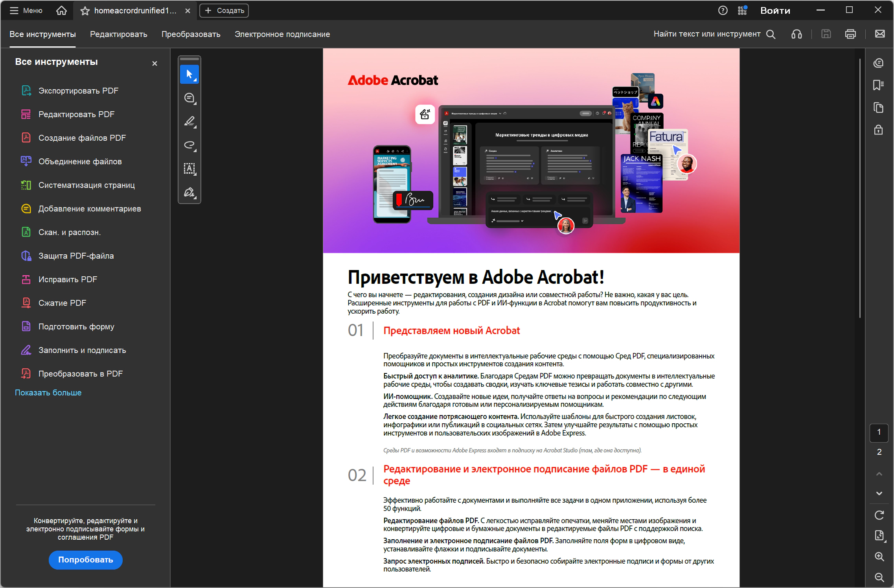
Task: Open the bookmarks panel icon
Action: click(878, 85)
